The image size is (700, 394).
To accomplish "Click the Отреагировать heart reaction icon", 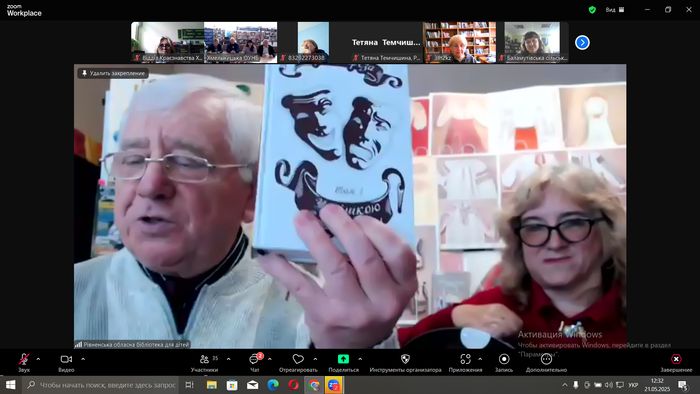I will [x=298, y=362].
